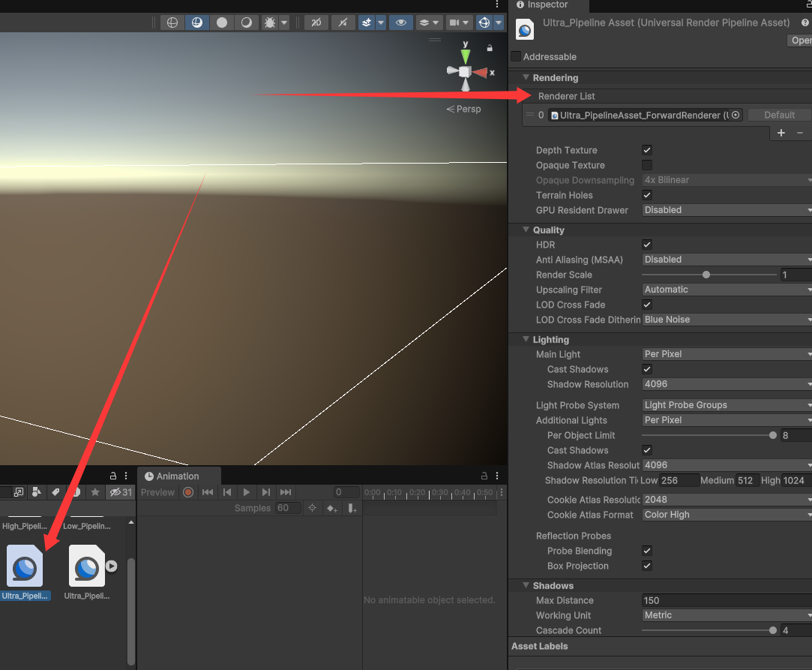Select shaded sphere draw mode icon
The image size is (812, 670).
pyautogui.click(x=247, y=23)
